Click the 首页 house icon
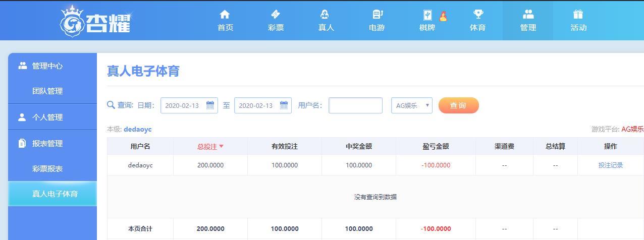The height and width of the screenshot is (240, 644). click(x=225, y=14)
